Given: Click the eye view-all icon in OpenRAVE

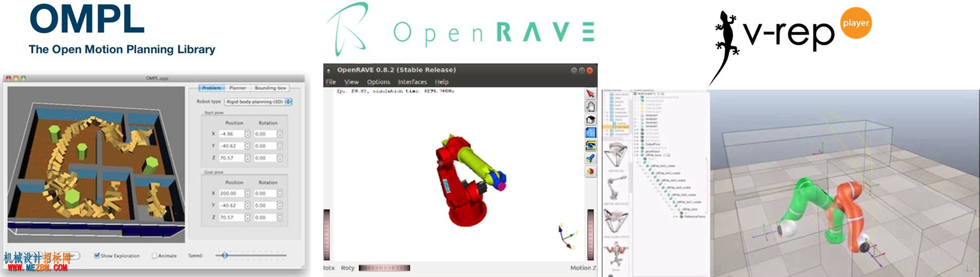Looking at the screenshot, I should (590, 146).
